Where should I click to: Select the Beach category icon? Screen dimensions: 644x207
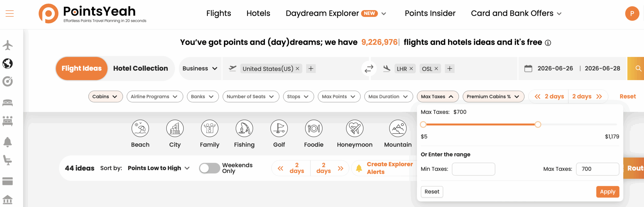(x=140, y=129)
